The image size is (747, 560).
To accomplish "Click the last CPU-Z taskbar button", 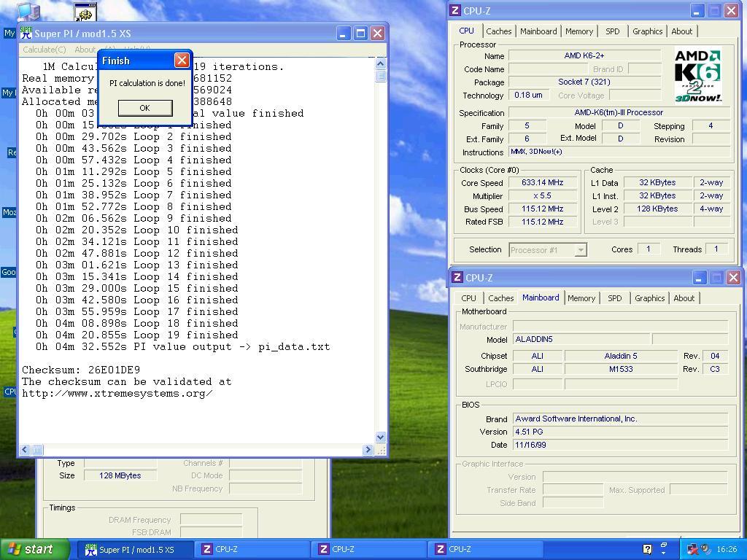I will (486, 550).
